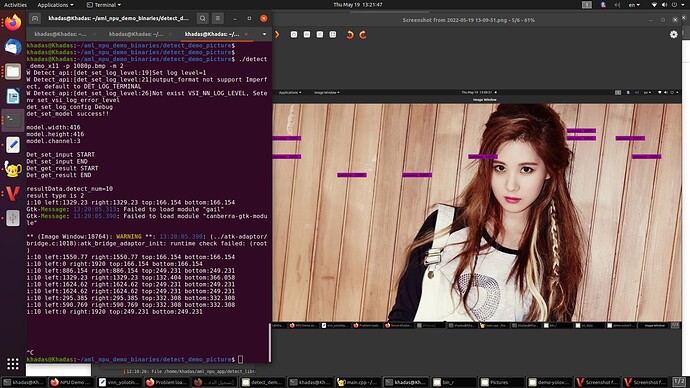
Task: Click 'det_set_model success!!' terminal line
Action: point(67,113)
